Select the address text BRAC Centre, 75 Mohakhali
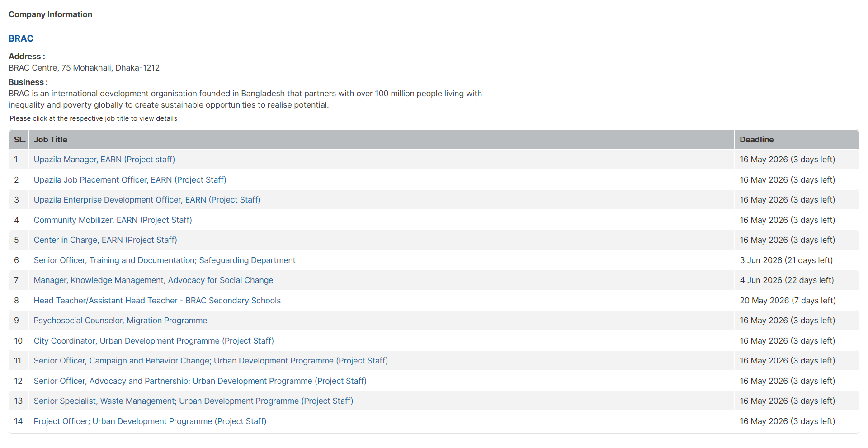Screen dimensions: 868x448 coord(84,68)
